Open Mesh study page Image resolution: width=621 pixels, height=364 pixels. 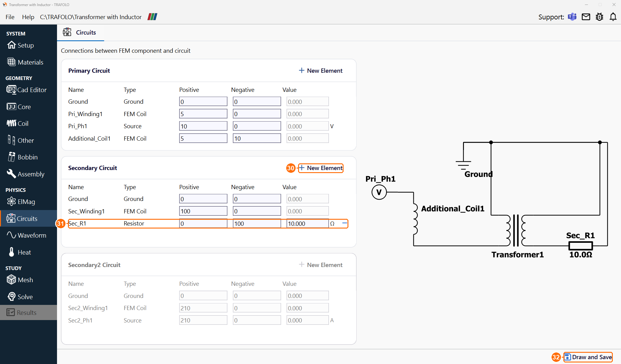20,280
